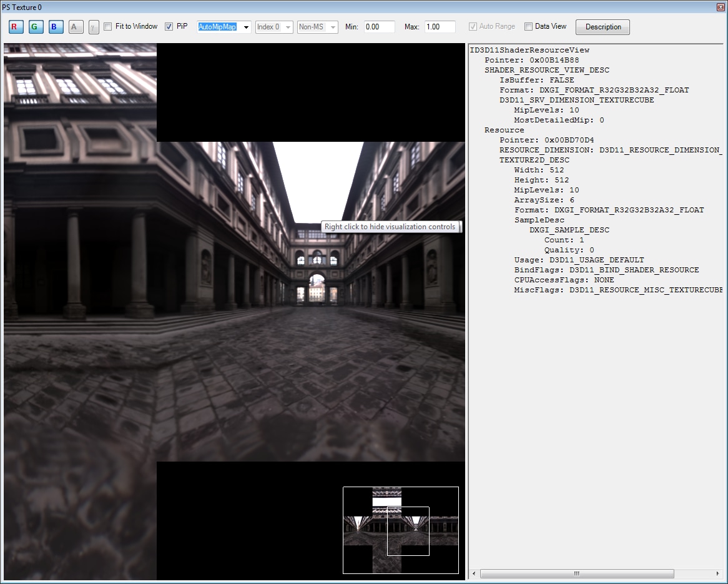Click the Description button
Image resolution: width=728 pixels, height=584 pixels.
click(603, 27)
